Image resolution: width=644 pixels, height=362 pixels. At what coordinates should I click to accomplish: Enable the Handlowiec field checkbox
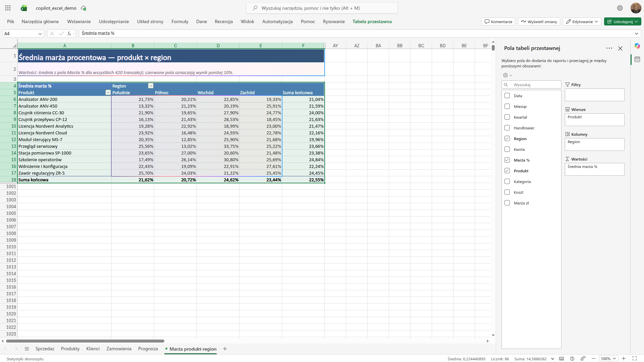507,128
